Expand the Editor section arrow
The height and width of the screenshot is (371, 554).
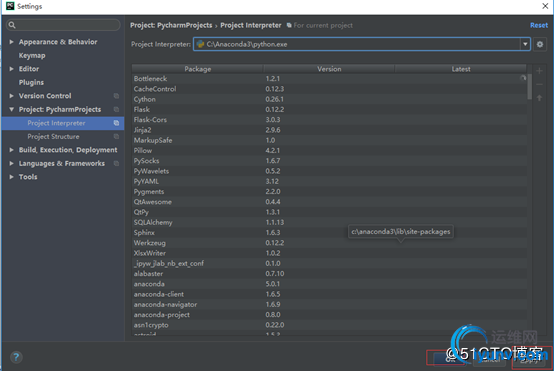click(11, 69)
